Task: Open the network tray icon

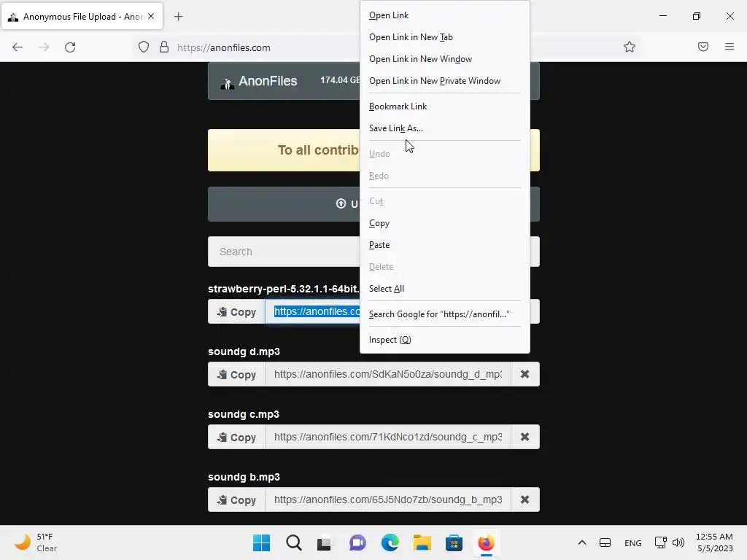Action: coord(661,542)
